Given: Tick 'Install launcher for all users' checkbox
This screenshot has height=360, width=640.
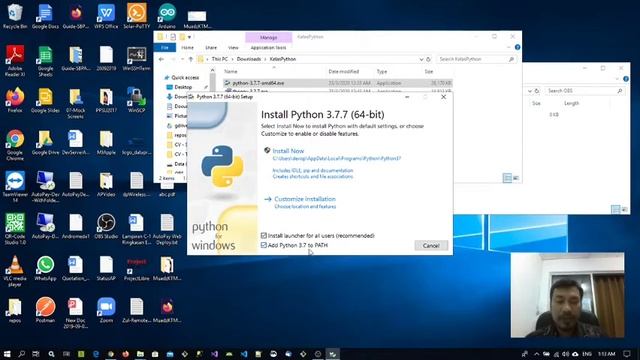Looking at the screenshot, I should [x=264, y=236].
